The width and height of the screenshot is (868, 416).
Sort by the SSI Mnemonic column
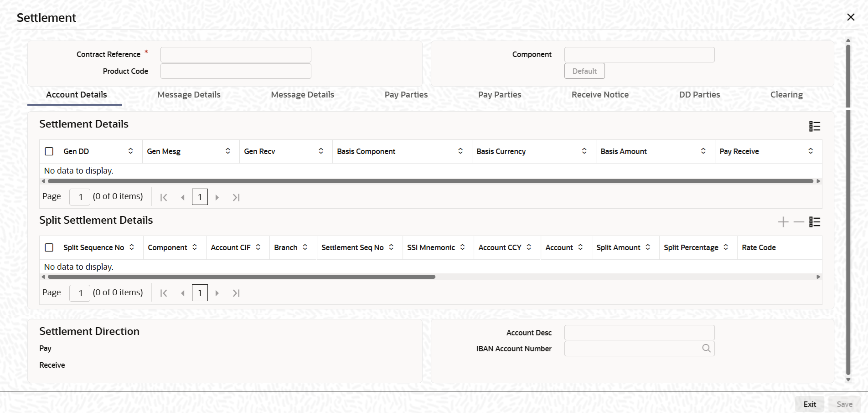pos(463,247)
